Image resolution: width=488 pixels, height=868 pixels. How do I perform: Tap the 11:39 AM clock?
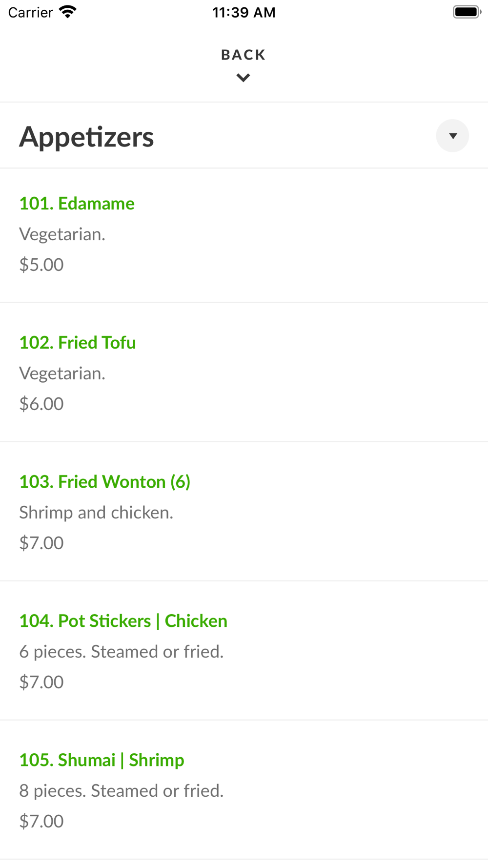click(x=244, y=12)
